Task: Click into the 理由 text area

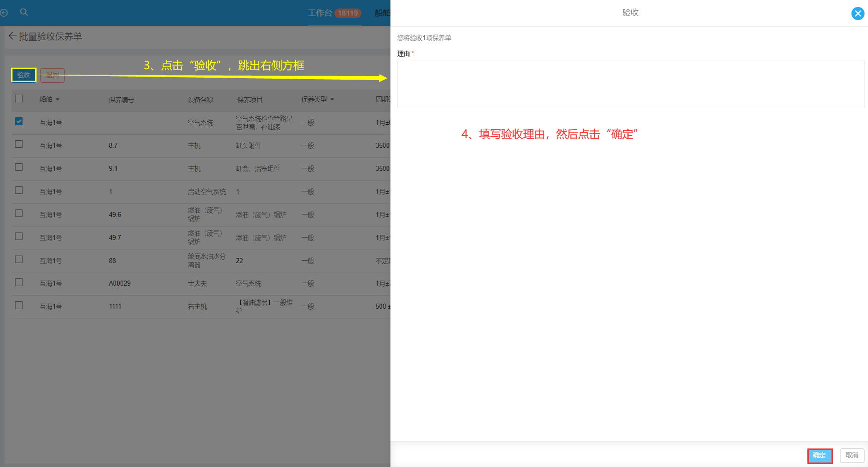Action: (x=631, y=84)
